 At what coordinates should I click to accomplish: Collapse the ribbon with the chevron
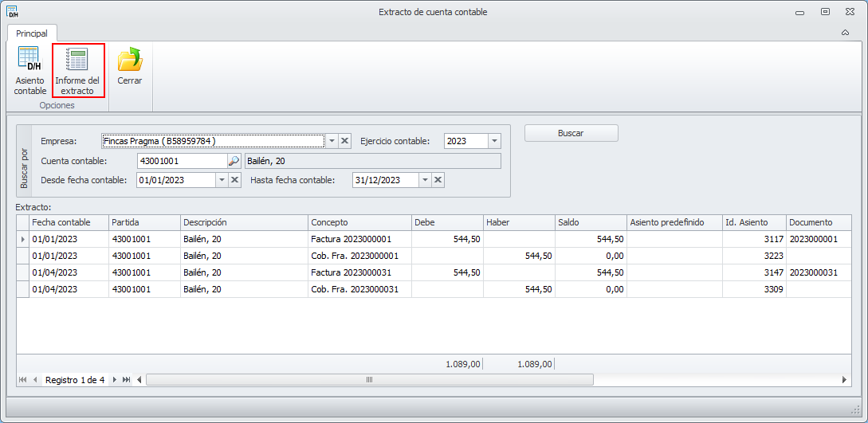(846, 33)
